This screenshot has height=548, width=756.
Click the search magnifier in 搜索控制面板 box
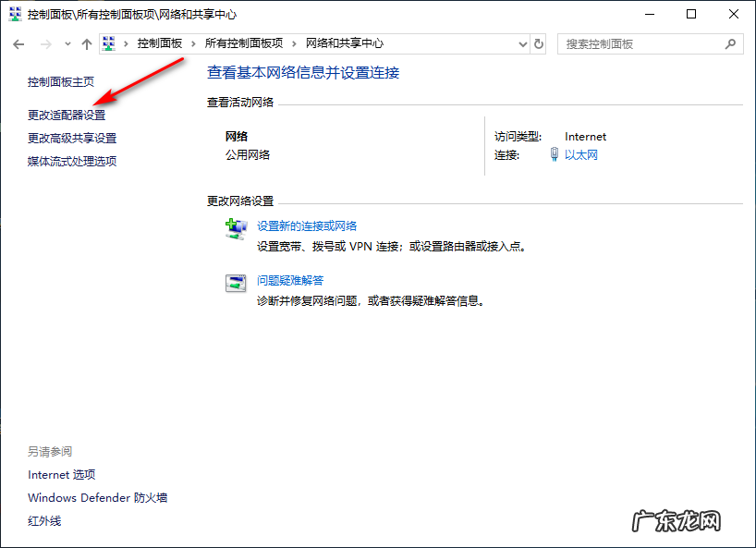(731, 43)
